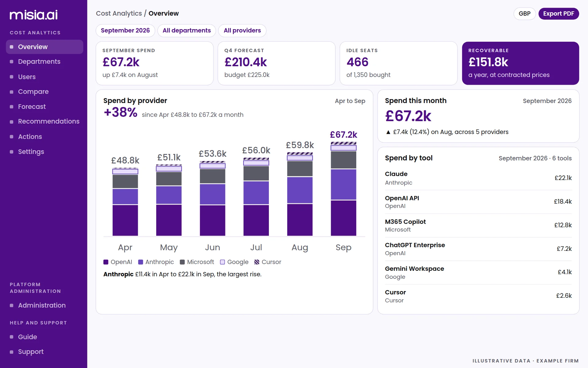Click the Sep bar in the chart
Image resolution: width=588 pixels, height=368 pixels.
pyautogui.click(x=344, y=189)
